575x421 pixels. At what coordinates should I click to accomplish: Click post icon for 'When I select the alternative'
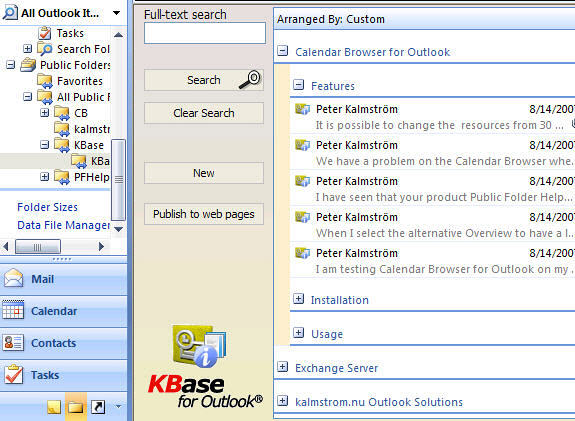tap(303, 217)
